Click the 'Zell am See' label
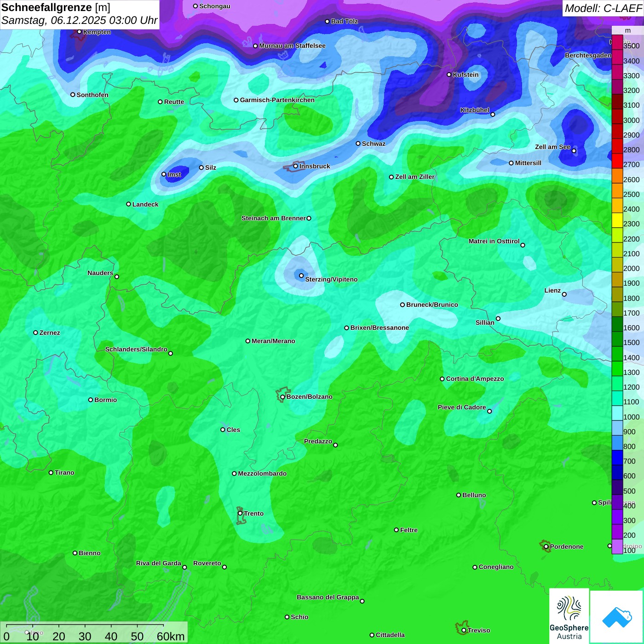 [552, 147]
